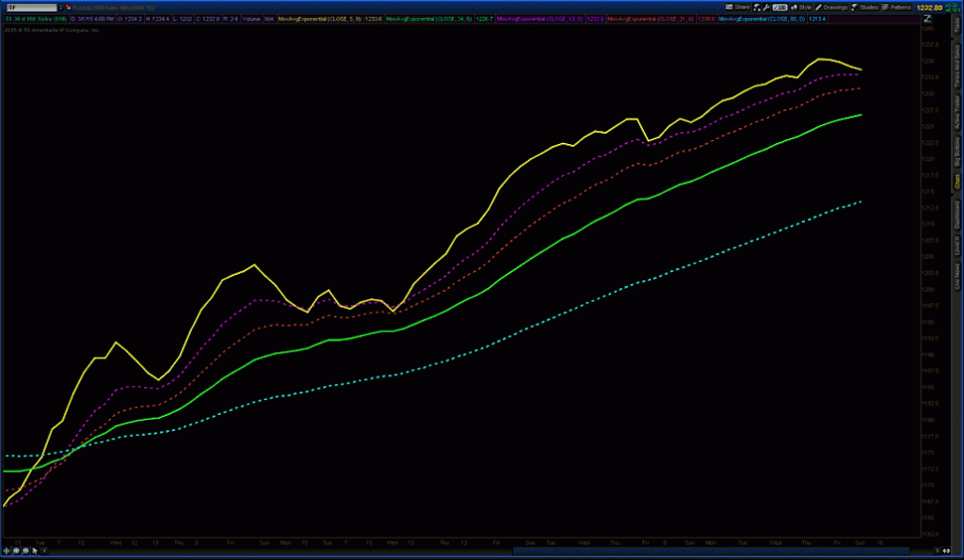Click the expand arrows icon at bottom right
The height and width of the screenshot is (560, 964).
click(947, 551)
